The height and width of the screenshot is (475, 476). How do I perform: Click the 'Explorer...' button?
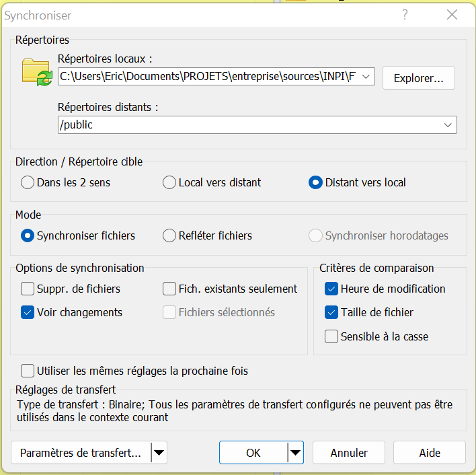point(418,78)
